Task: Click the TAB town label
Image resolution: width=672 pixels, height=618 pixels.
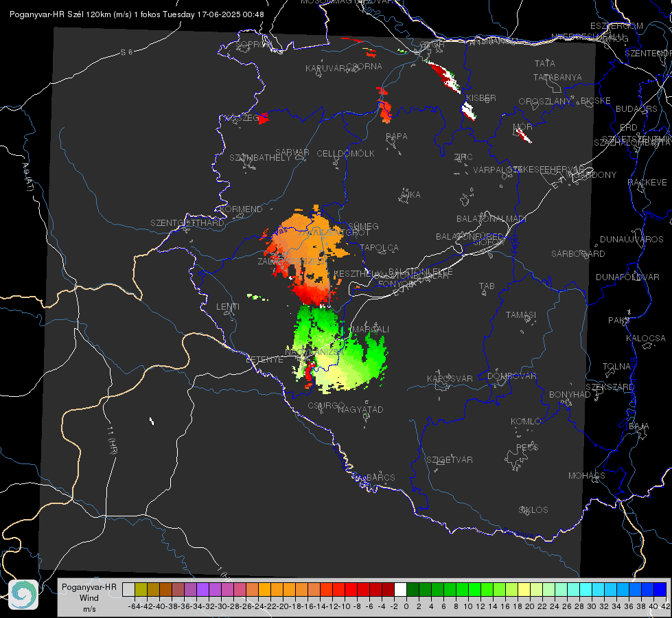Action: (x=487, y=286)
